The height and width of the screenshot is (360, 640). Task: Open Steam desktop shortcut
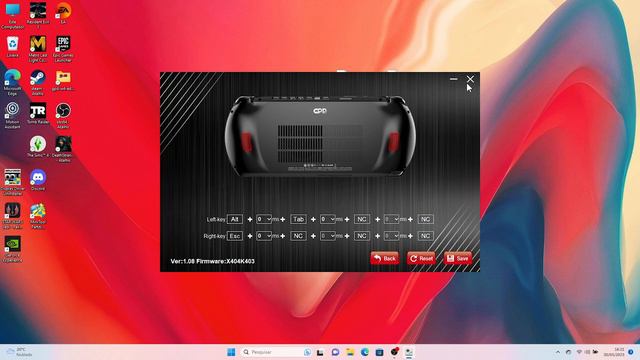(x=38, y=82)
